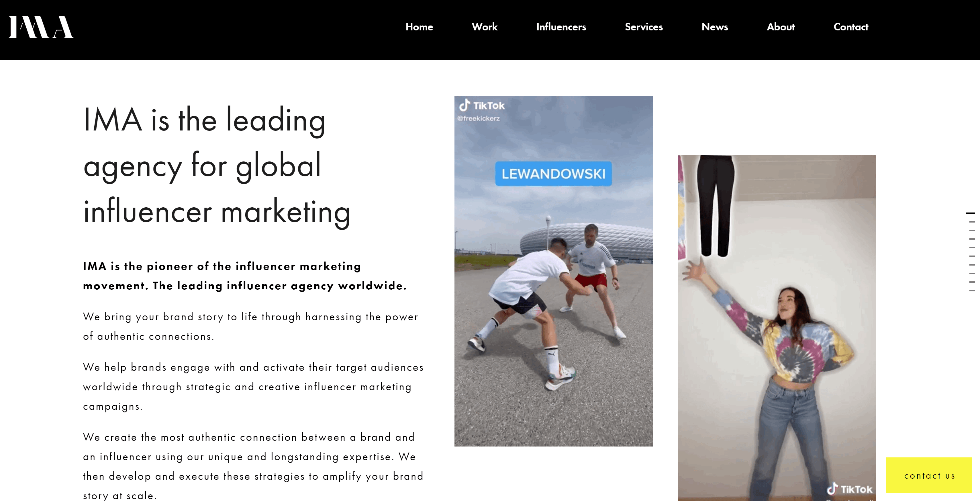Click the yellow contact us button
This screenshot has width=980, height=501.
point(929,475)
